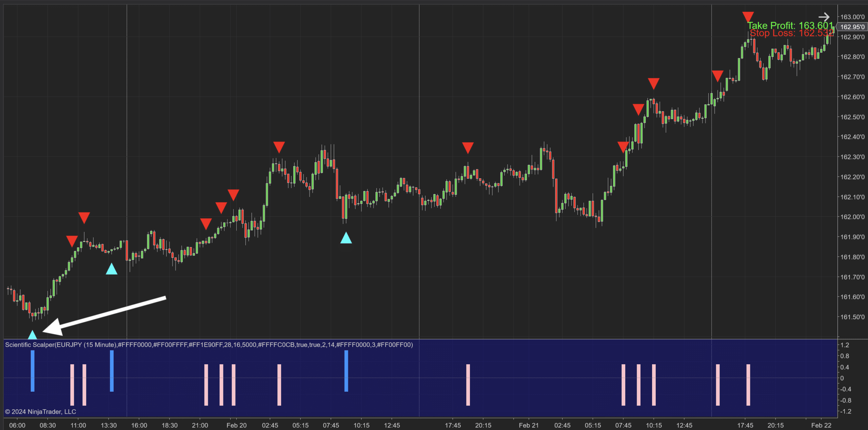Select lower red triangle left of 11:00 peak
The image size is (868, 430).
pos(72,241)
